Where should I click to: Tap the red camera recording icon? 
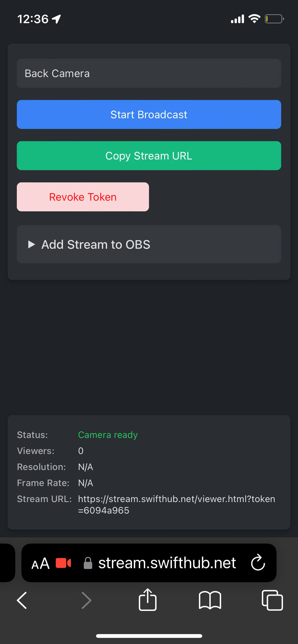tap(63, 563)
